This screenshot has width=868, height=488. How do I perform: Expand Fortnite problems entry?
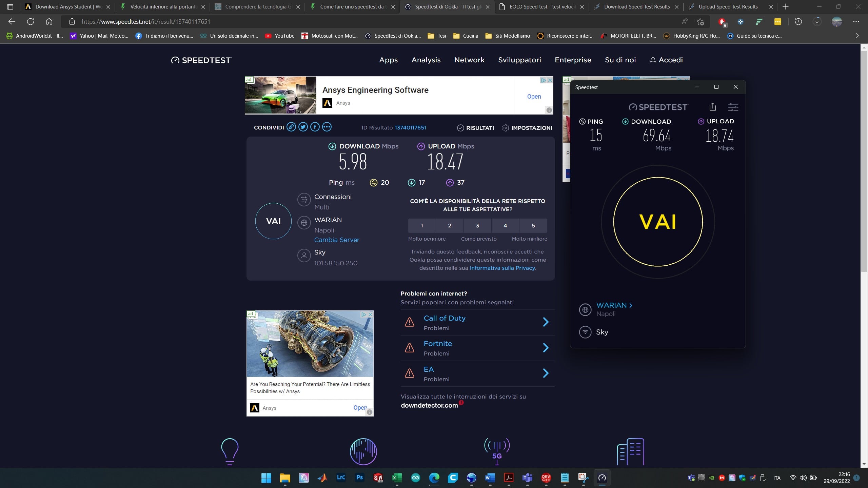(477, 348)
